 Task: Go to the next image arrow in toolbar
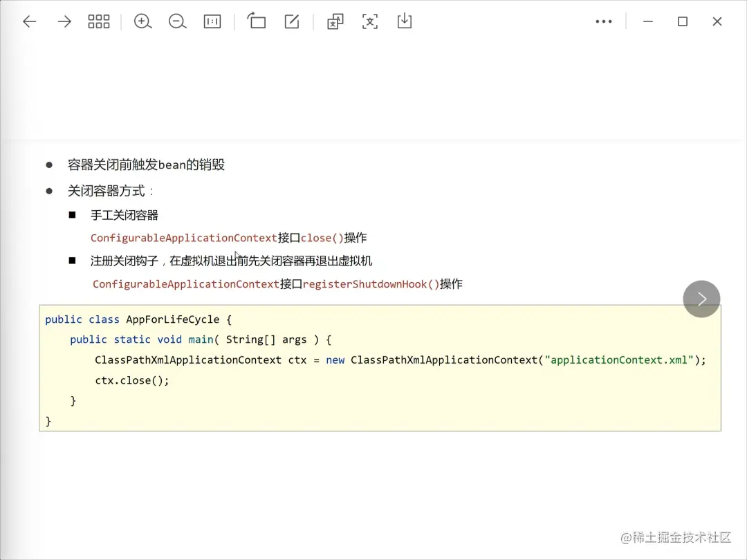click(64, 21)
